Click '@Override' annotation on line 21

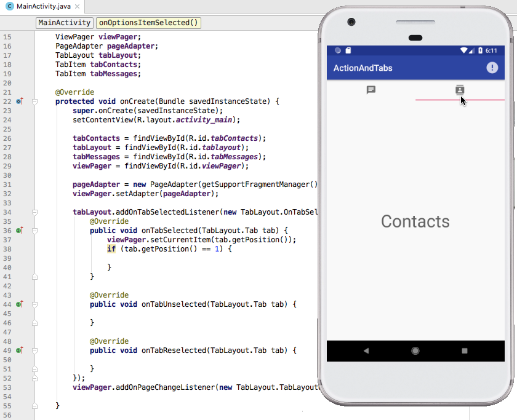[x=75, y=92]
